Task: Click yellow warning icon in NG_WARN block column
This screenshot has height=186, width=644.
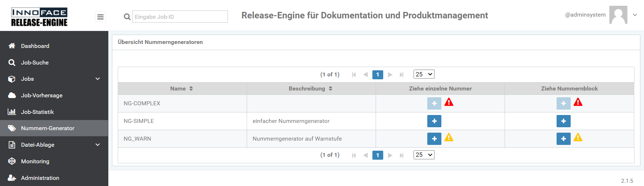Action: click(578, 137)
